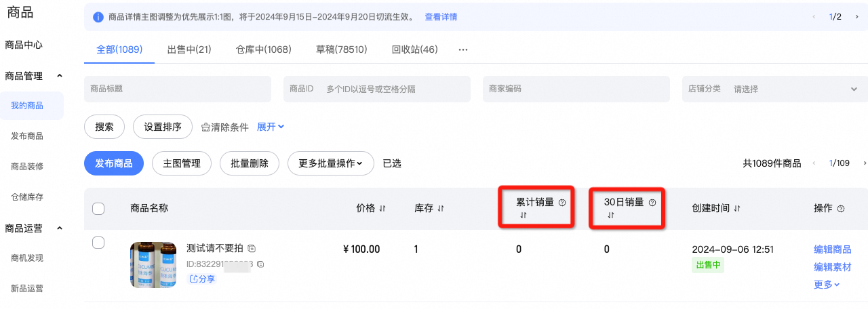Click the 价格 sort icon
Viewport: 868px width, 309px height.
[382, 209]
